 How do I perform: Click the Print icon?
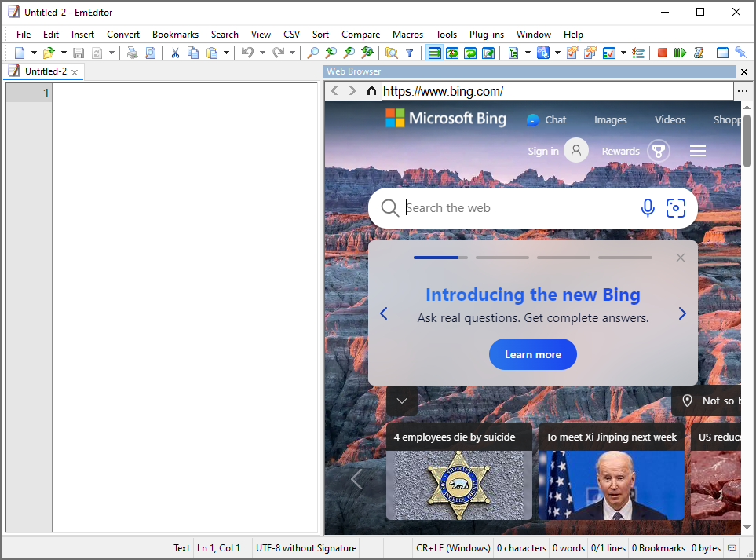(132, 53)
